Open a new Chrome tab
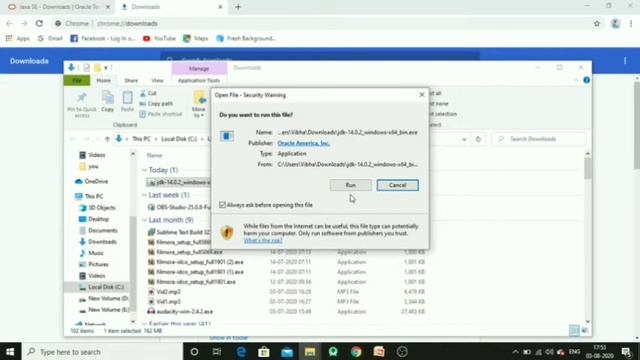Viewport: 640px width, 360px height. [x=238, y=7]
